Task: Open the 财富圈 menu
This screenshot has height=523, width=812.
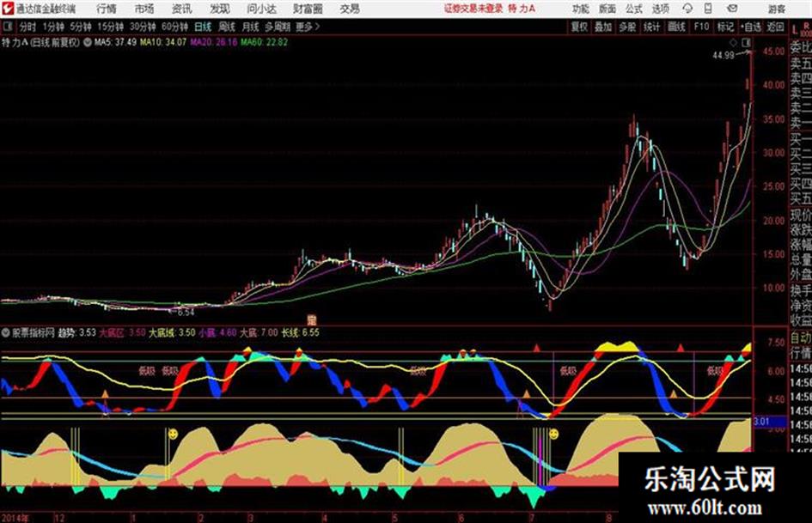Action: click(x=308, y=9)
